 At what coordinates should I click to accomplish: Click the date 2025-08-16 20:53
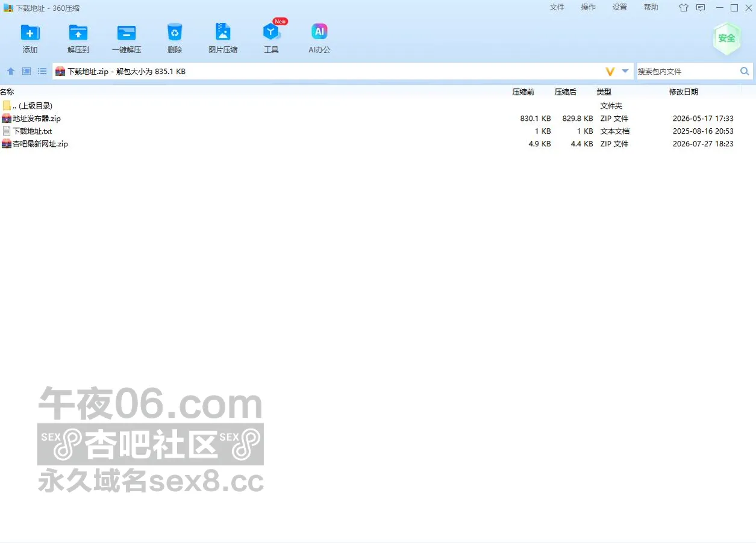click(x=703, y=131)
